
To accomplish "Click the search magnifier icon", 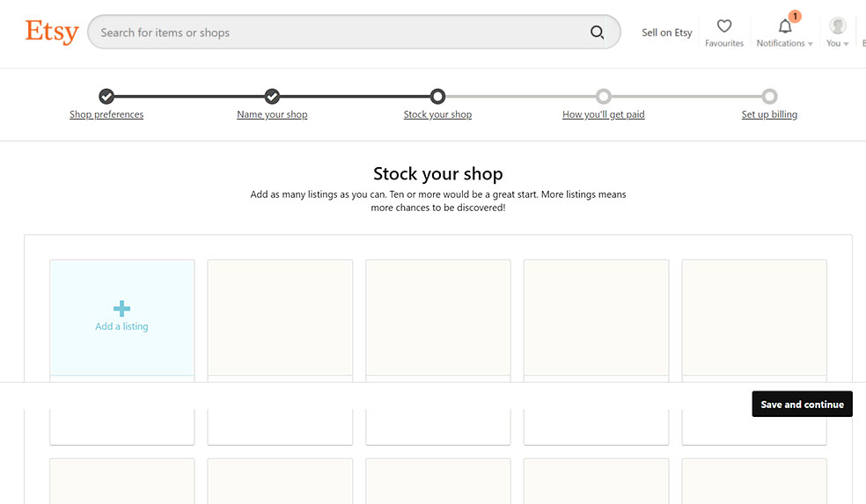I will pos(597,32).
